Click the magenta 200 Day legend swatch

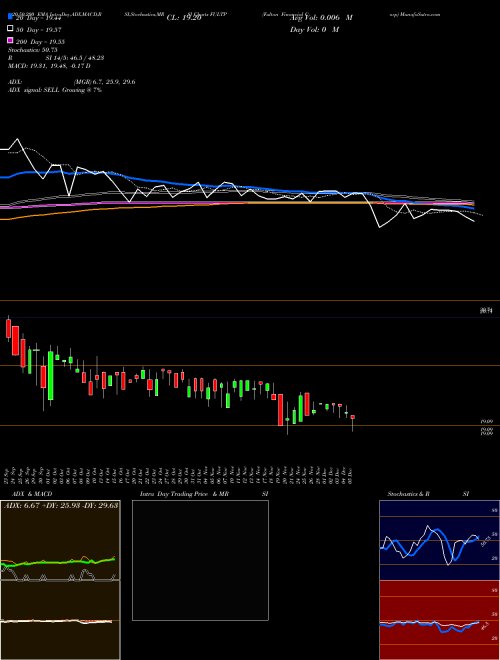(x=11, y=41)
